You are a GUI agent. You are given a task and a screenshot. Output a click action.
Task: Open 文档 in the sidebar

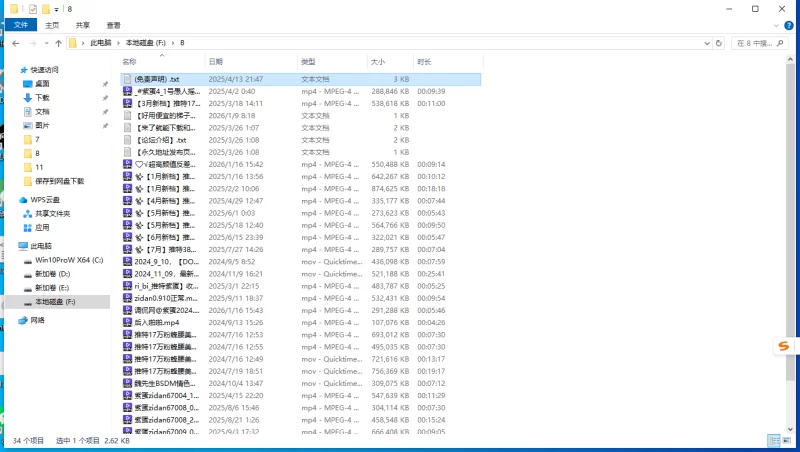pyautogui.click(x=42, y=111)
